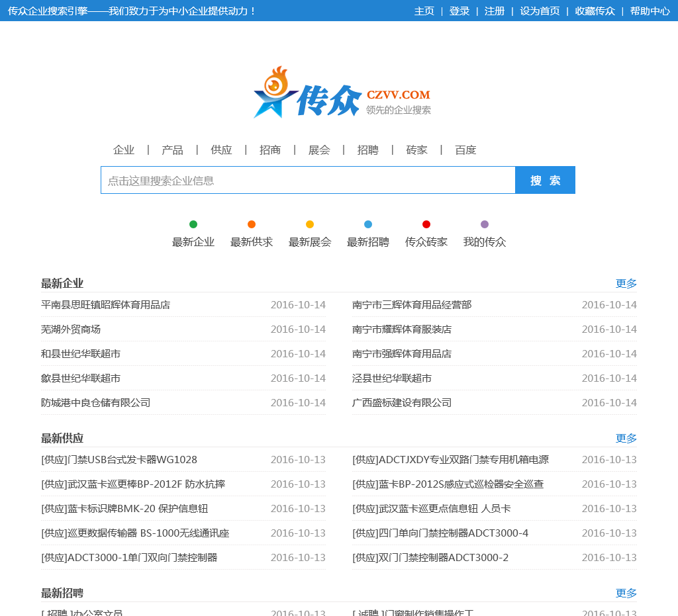The width and height of the screenshot is (678, 616).
Task: Click 最新企业 section heading
Action: pyautogui.click(x=62, y=283)
